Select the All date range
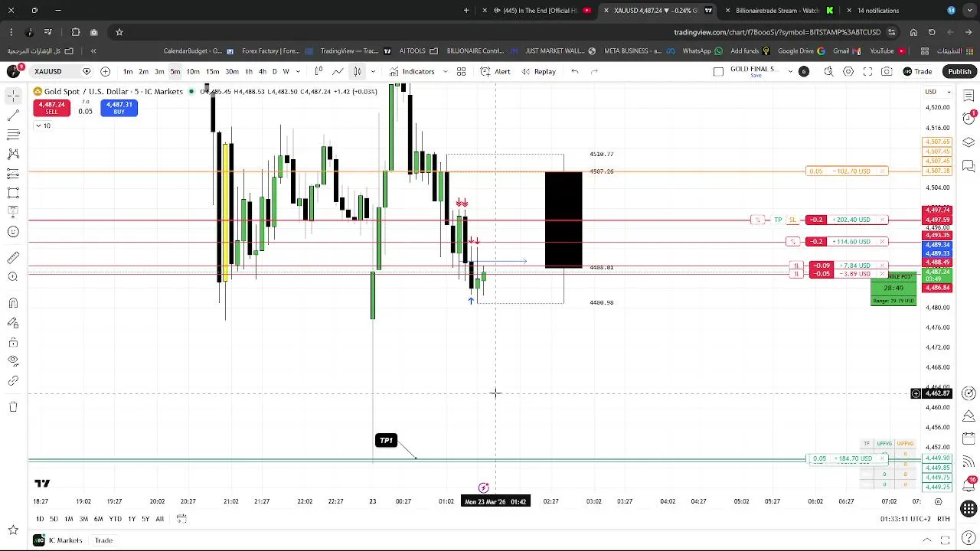Screen dimensions: 980x551 tap(159, 519)
